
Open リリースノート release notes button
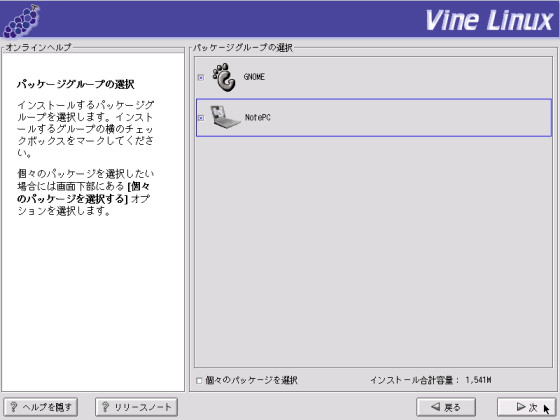point(136,407)
